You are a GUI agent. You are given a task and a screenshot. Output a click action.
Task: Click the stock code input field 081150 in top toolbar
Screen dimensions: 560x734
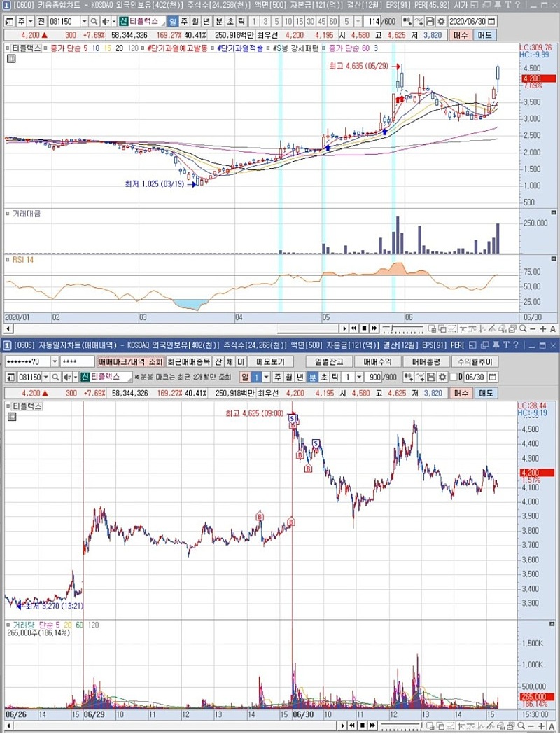click(64, 22)
